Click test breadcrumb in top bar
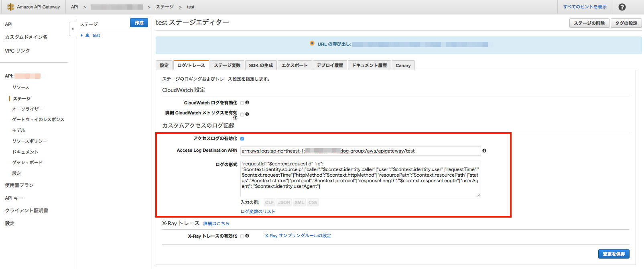 pos(191,7)
